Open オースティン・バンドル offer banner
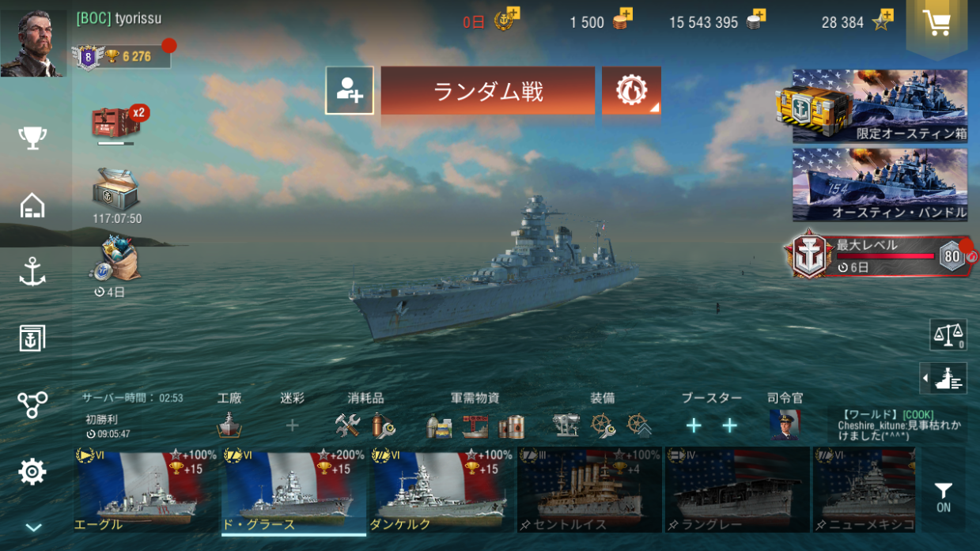The image size is (980, 551). 880,185
